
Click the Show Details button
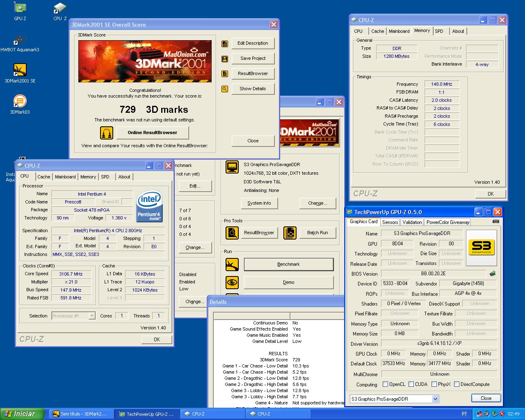253,89
